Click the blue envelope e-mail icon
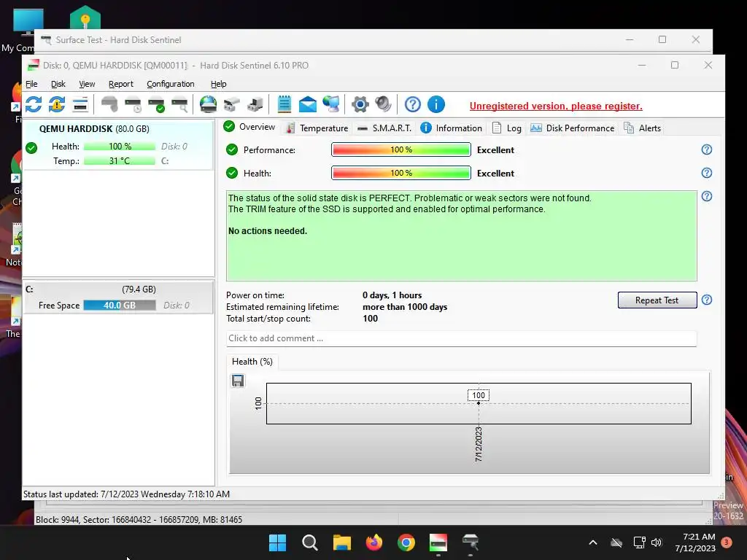Image resolution: width=747 pixels, height=560 pixels. [308, 104]
